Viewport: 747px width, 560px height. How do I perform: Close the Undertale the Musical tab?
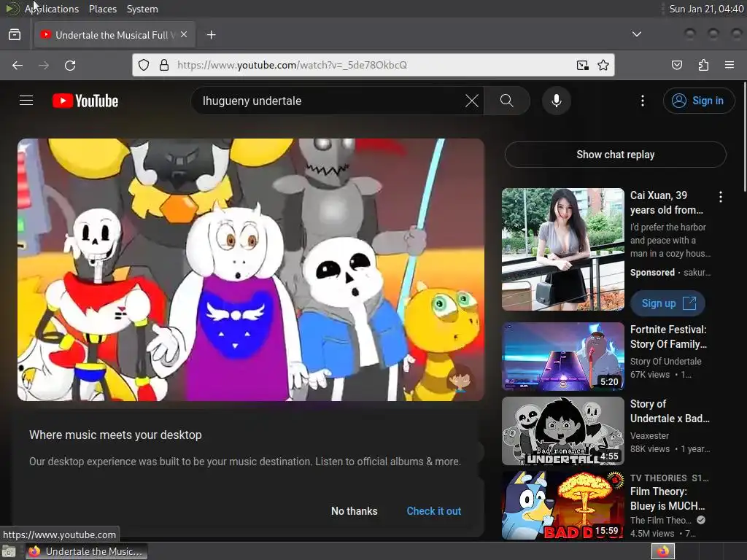[x=184, y=35]
